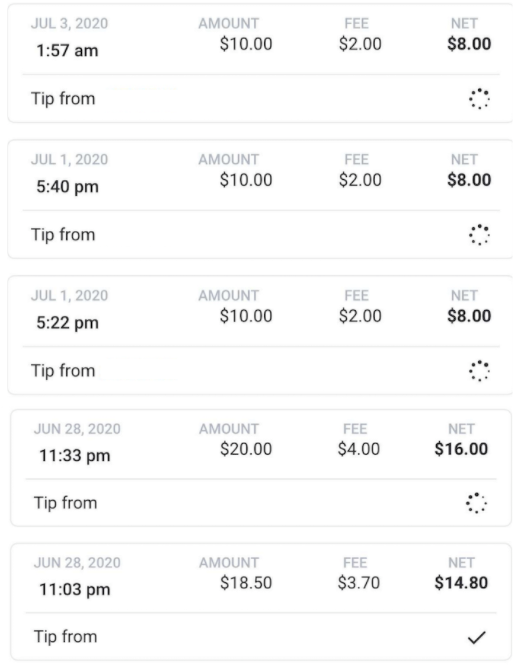
Task: Select the $20.00 amount on Jun 28
Action: point(246,449)
